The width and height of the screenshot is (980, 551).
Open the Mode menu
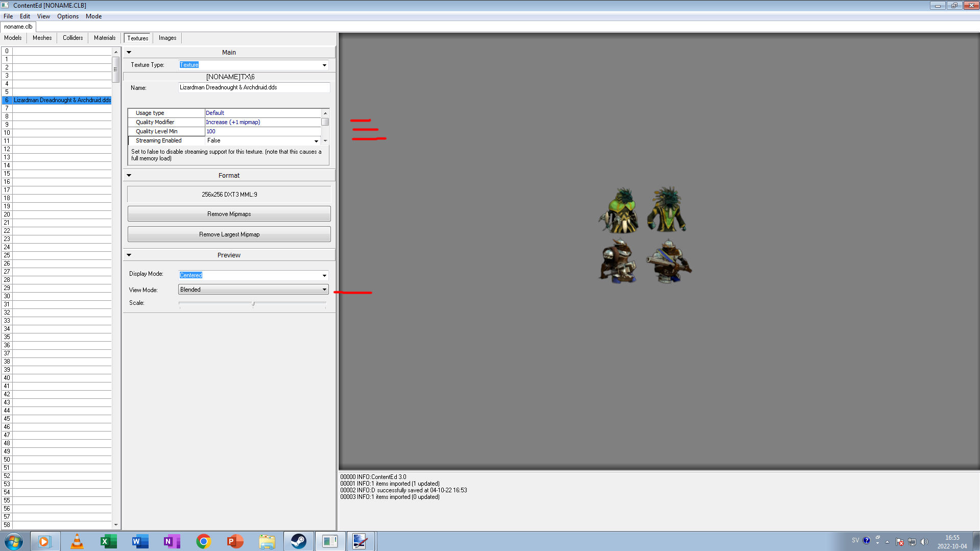pos(94,16)
